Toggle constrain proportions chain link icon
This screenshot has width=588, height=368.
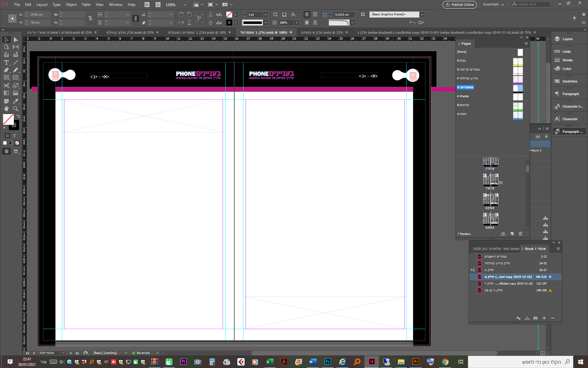coord(90,18)
